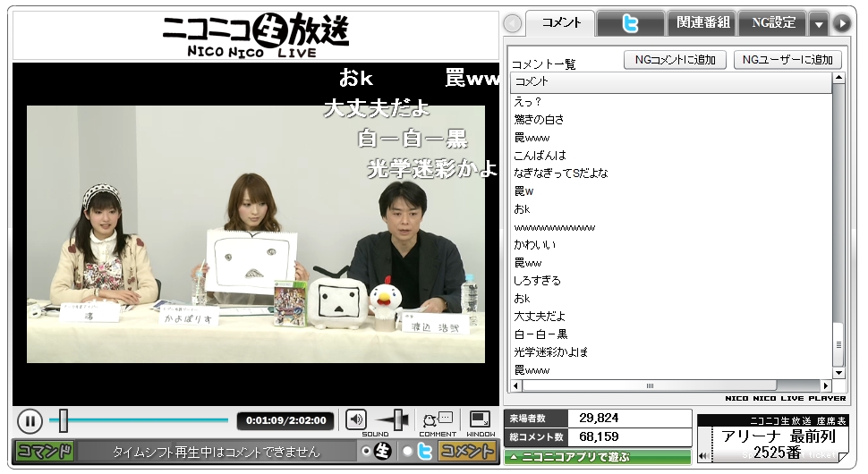868x474 pixels.
Task: Click the Nico Nico Live logo banner
Action: (256, 35)
